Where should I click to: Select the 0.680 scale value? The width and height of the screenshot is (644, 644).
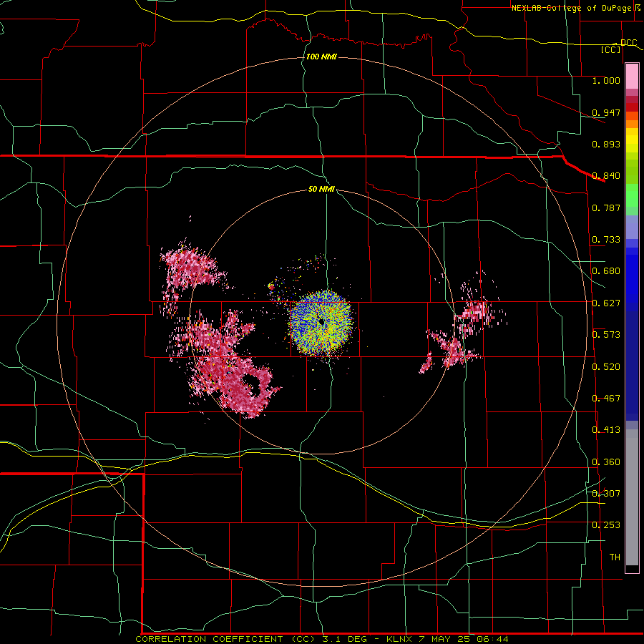pyautogui.click(x=606, y=271)
